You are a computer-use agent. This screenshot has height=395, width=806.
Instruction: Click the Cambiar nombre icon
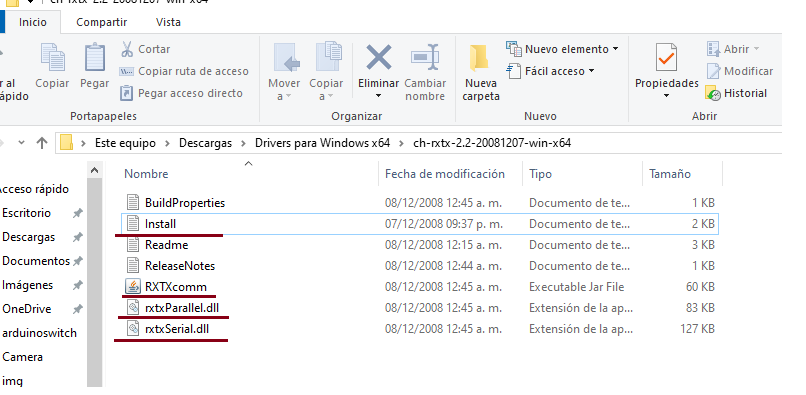425,57
